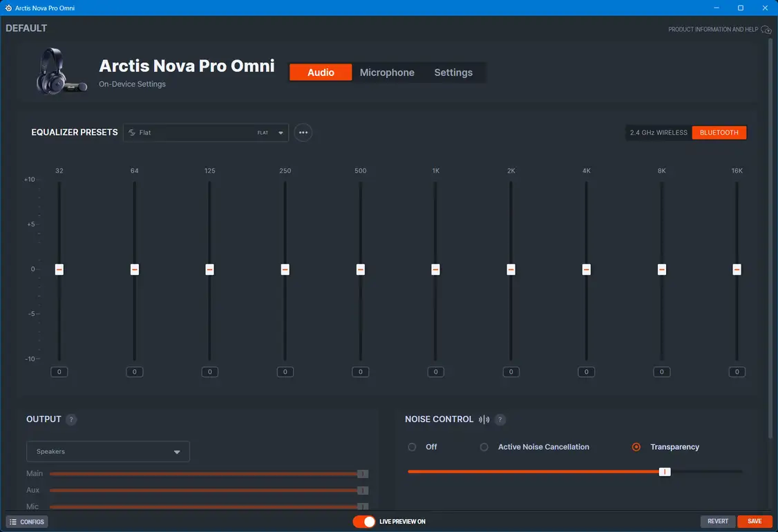Open the Output section help question mark
Viewport: 778px width, 532px height.
pos(71,419)
